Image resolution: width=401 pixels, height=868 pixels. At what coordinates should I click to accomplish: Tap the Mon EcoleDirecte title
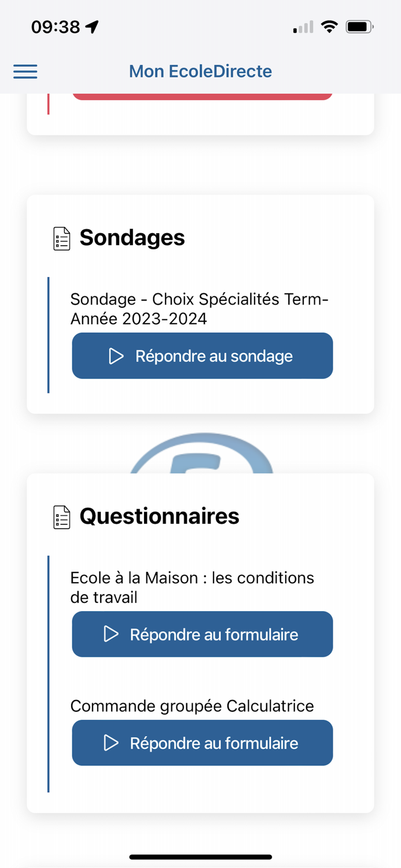(x=200, y=71)
